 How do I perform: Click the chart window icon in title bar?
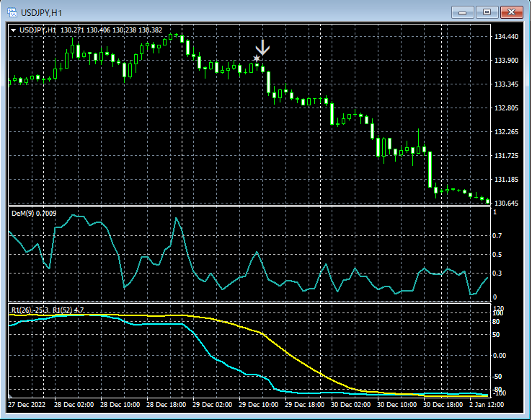13,12
